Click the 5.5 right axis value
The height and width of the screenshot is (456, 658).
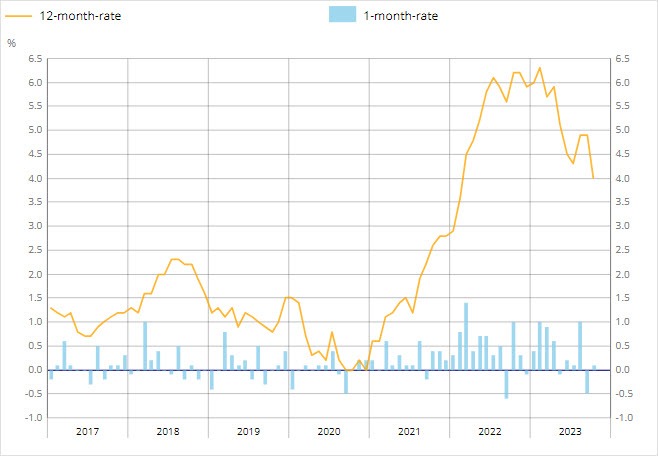tap(622, 106)
